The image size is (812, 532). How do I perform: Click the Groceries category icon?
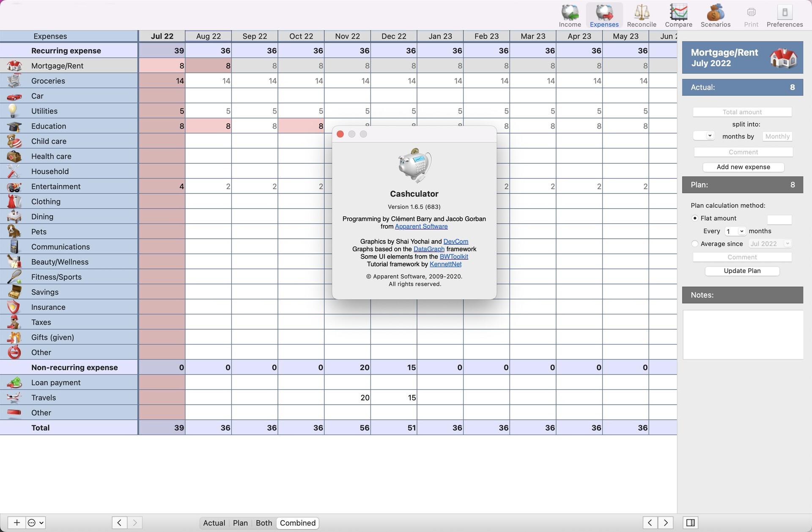pyautogui.click(x=14, y=80)
